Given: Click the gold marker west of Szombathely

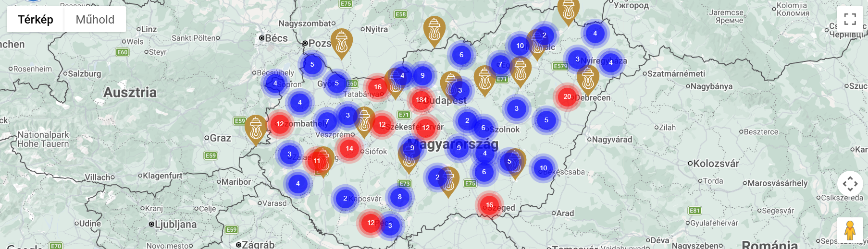Looking at the screenshot, I should [256, 130].
